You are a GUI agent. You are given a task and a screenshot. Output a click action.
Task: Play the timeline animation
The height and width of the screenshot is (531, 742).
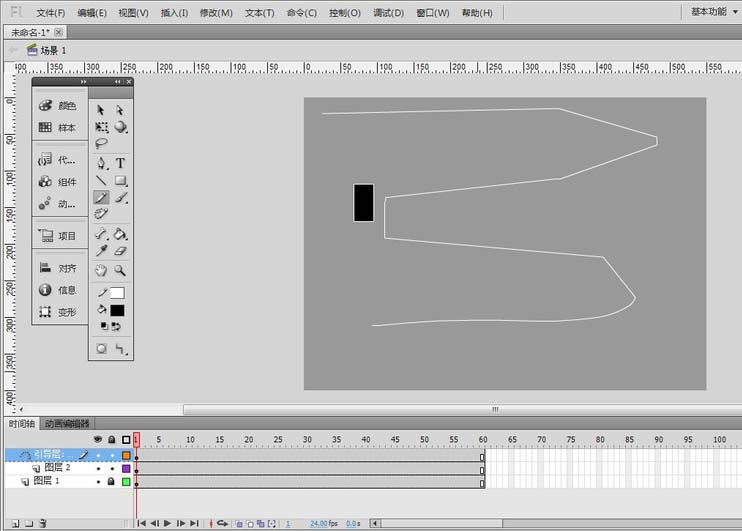click(x=167, y=523)
